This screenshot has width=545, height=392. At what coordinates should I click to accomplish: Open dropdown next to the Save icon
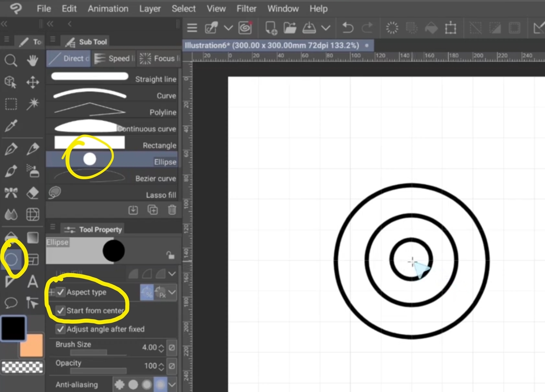coord(326,28)
